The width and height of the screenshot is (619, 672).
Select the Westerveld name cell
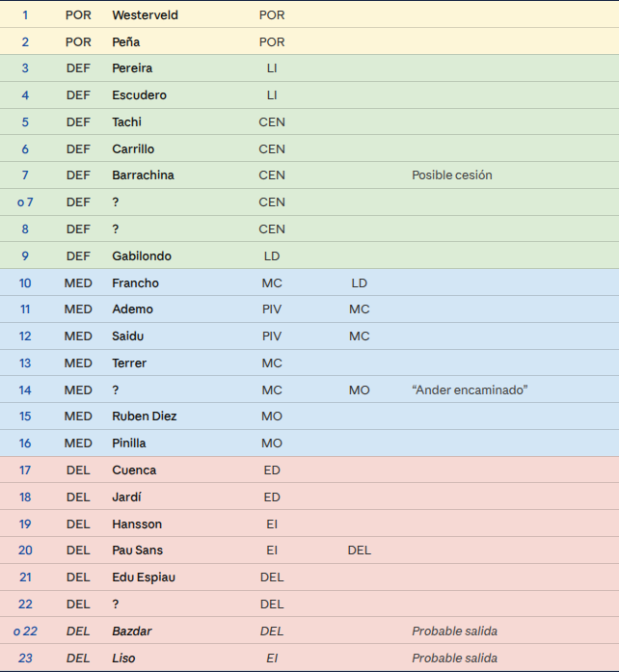pos(145,15)
